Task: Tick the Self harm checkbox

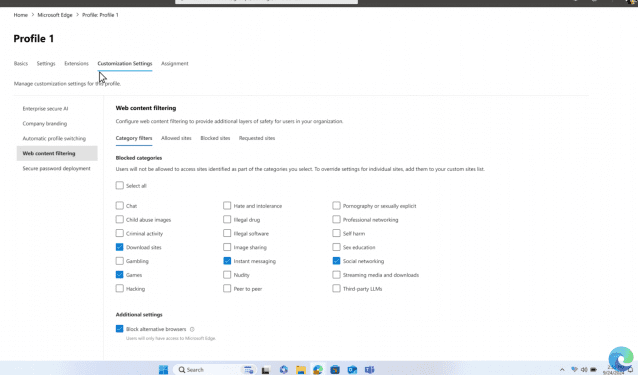Action: coord(336,233)
